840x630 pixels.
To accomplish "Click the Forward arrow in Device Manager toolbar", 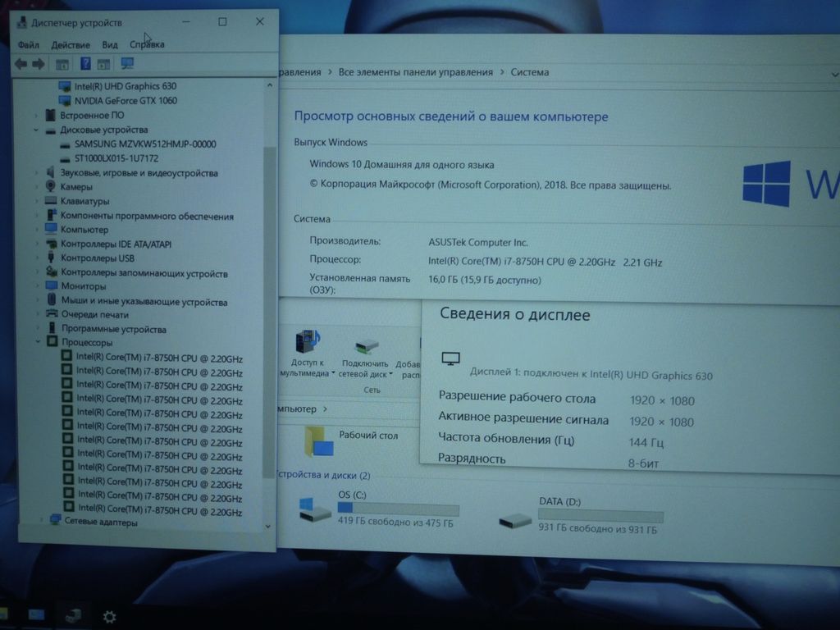I will (38, 64).
